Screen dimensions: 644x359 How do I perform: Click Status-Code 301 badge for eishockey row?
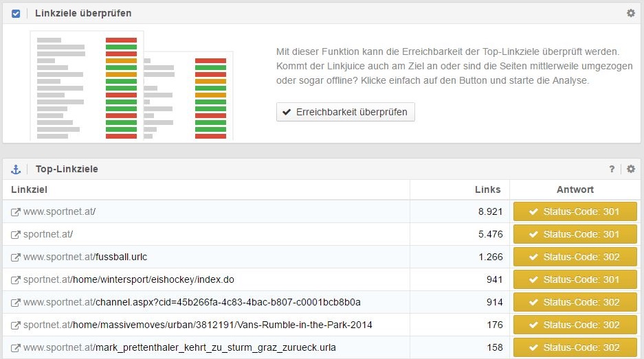click(x=575, y=280)
